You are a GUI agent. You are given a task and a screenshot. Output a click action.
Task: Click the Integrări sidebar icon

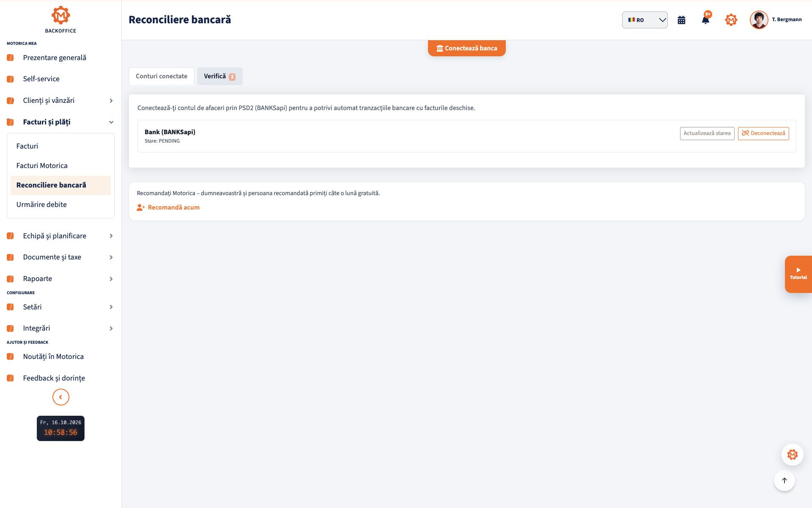10,328
